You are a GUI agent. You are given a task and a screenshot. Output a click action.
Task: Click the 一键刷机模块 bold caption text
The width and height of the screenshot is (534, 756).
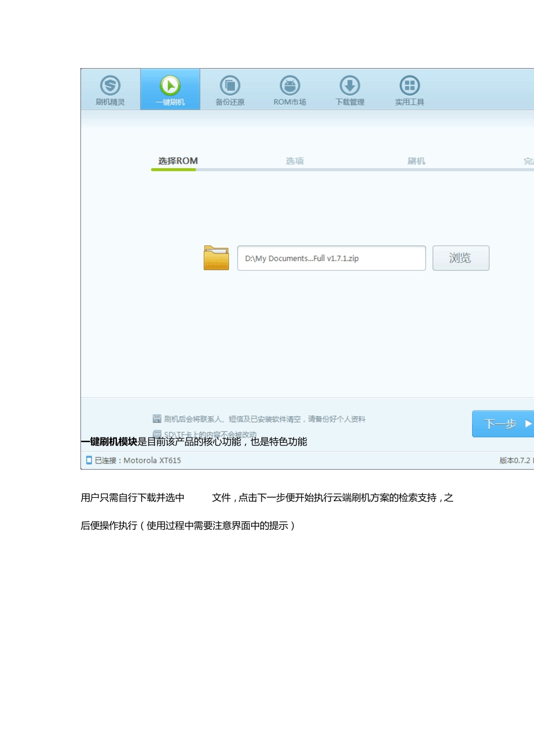109,442
